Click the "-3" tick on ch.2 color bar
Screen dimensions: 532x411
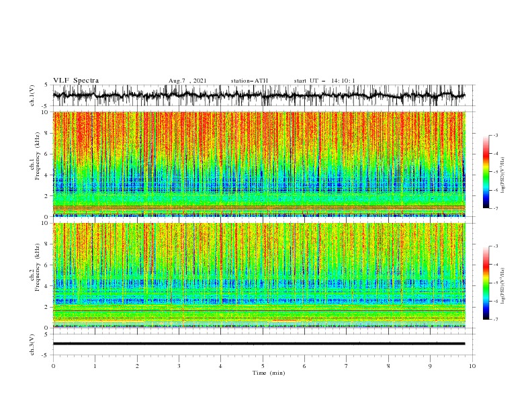[495, 246]
